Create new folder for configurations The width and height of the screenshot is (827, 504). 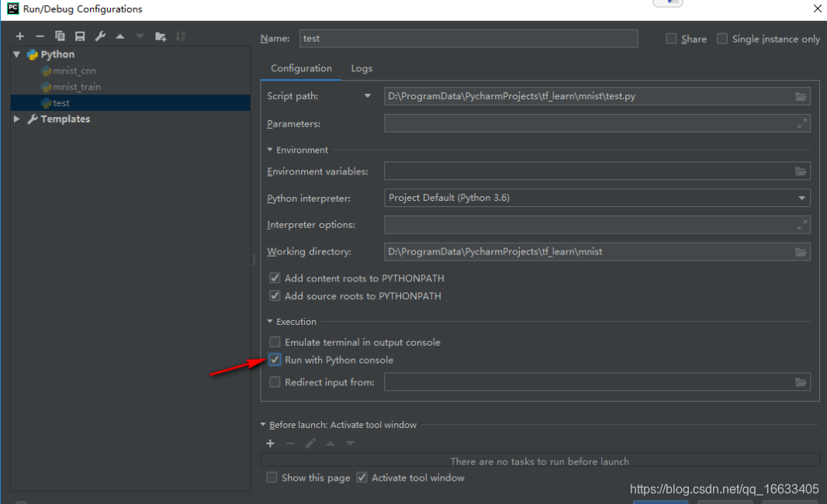pyautogui.click(x=161, y=36)
